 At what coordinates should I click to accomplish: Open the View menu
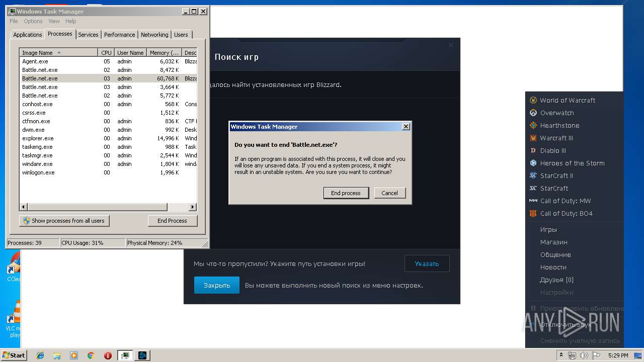pos(54,21)
